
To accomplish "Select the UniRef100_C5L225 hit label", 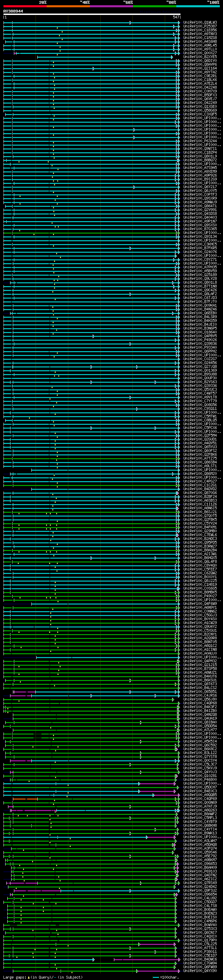I will coord(200,944).
